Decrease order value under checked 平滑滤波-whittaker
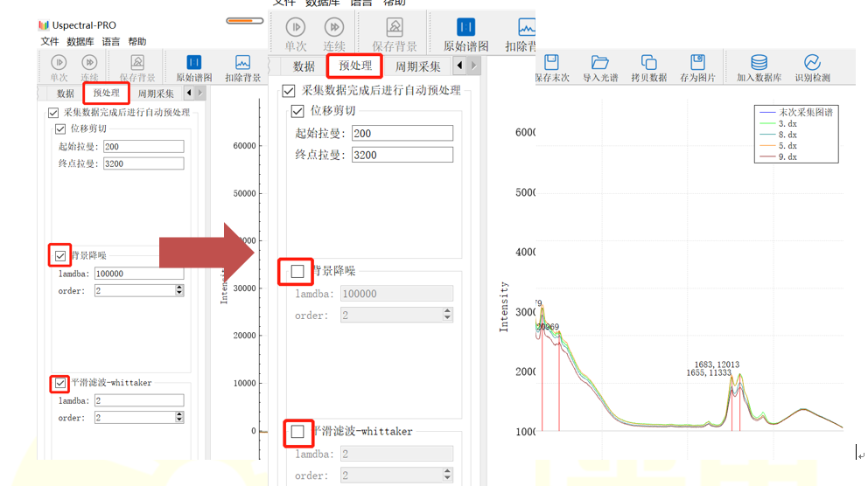Screen dimensions: 868x486 tap(179, 420)
